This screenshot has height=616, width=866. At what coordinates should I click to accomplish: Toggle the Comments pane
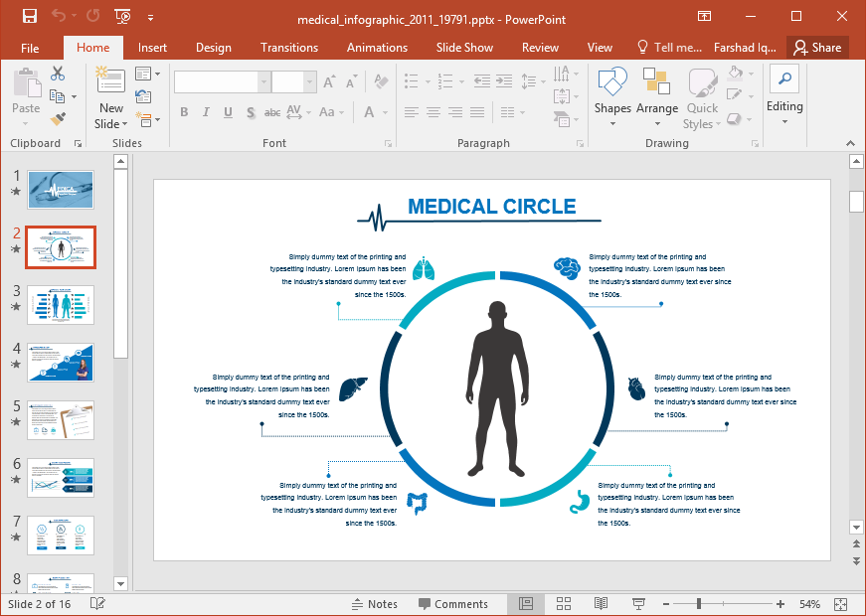[452, 604]
